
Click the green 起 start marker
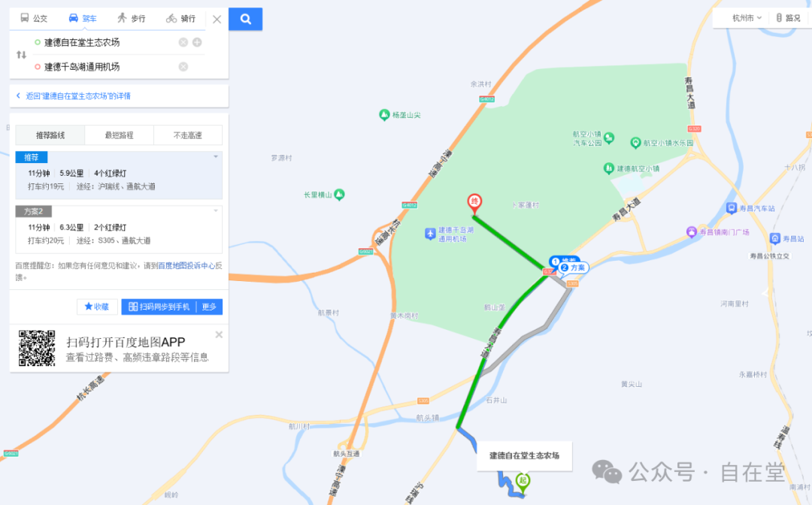(x=523, y=482)
